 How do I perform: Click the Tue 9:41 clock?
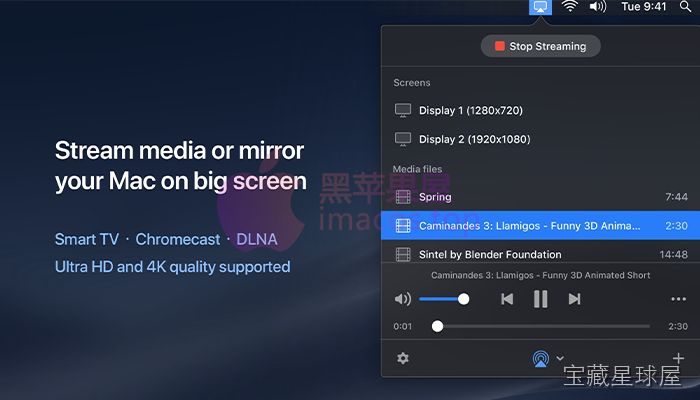pyautogui.click(x=644, y=7)
